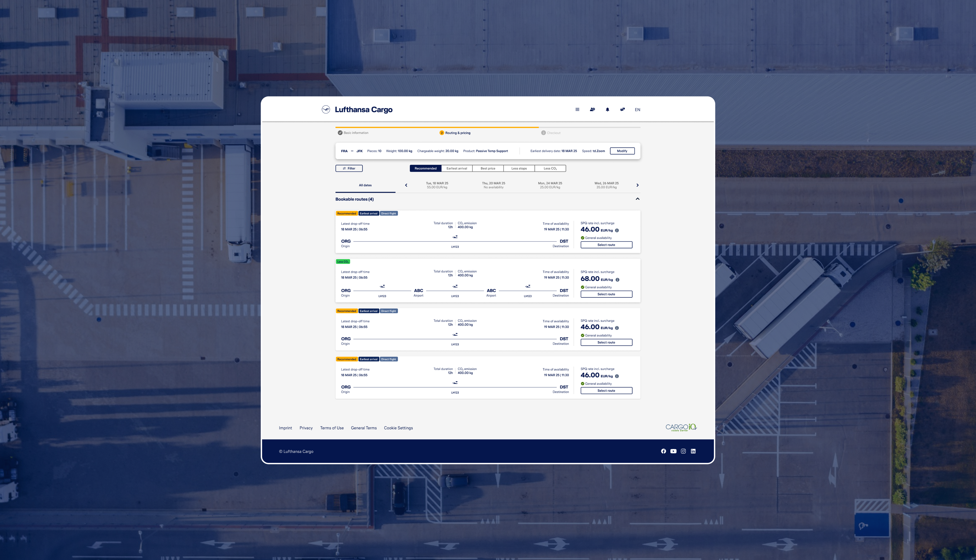976x560 pixels.
Task: Switch to the All dates tab
Action: (x=365, y=185)
